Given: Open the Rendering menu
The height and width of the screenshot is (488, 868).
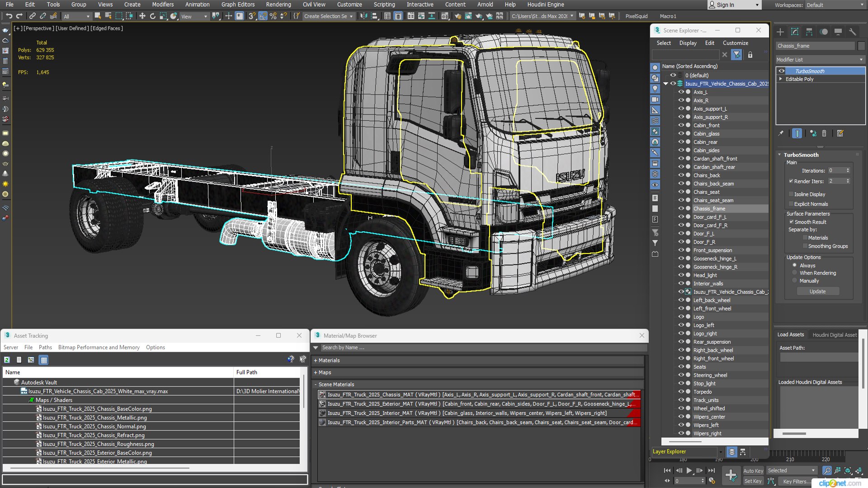Looking at the screenshot, I should [278, 5].
